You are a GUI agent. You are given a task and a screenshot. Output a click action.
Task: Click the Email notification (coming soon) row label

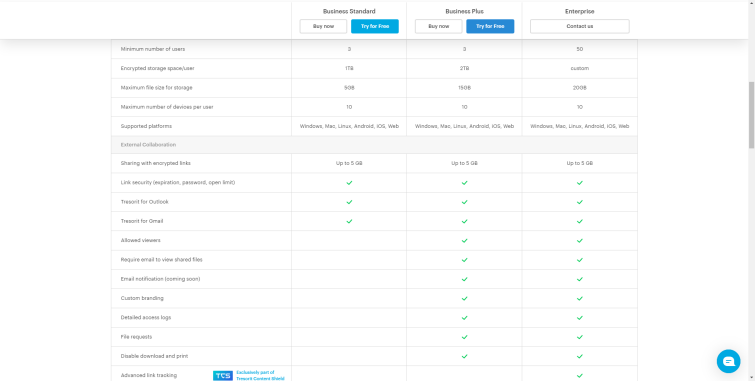coord(160,279)
